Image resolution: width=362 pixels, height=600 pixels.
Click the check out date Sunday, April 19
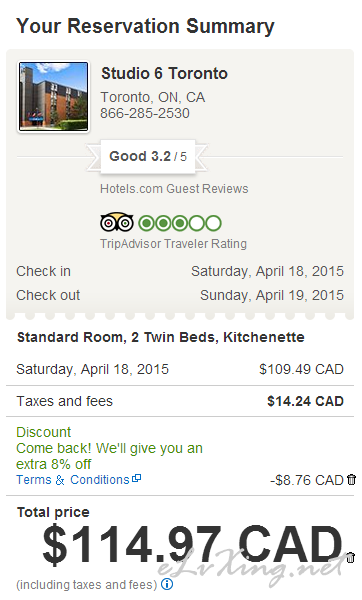point(272,295)
